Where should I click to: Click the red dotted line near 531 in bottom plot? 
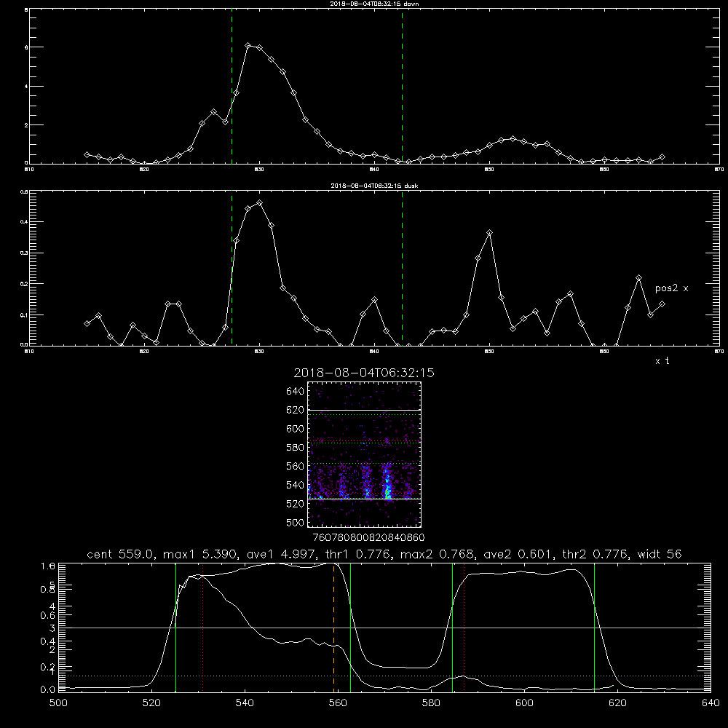pos(203,628)
